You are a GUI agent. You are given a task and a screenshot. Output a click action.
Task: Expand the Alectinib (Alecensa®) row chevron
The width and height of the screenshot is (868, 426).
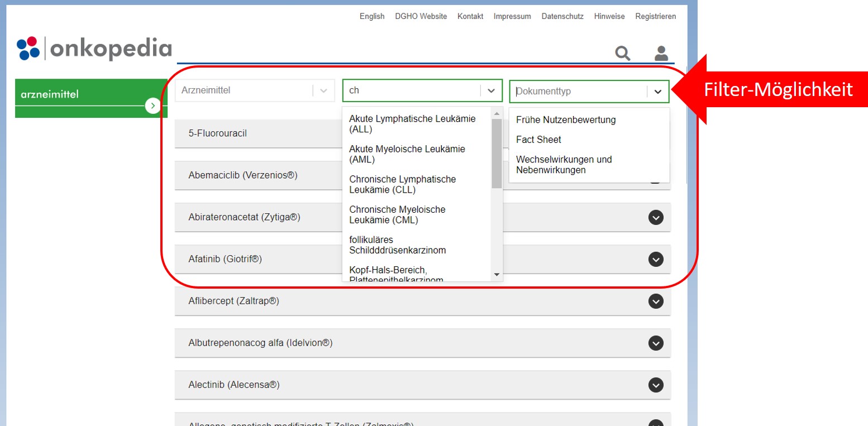tap(656, 385)
